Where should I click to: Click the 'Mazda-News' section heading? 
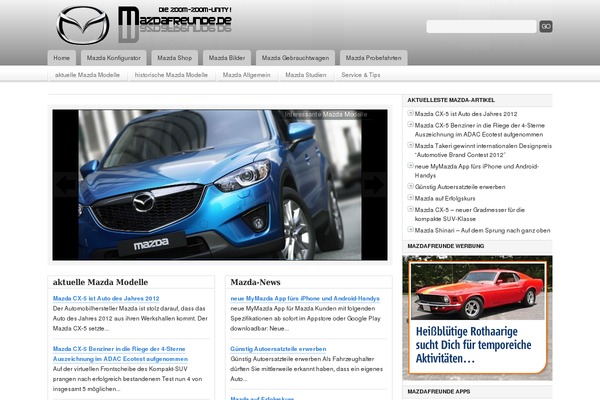[x=255, y=282]
